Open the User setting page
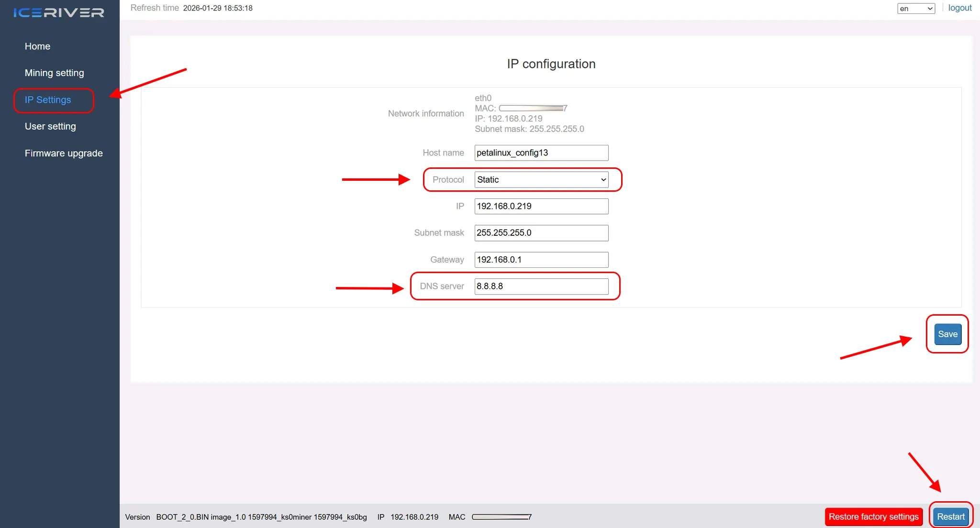Screen dimensions: 980x528 50,126
